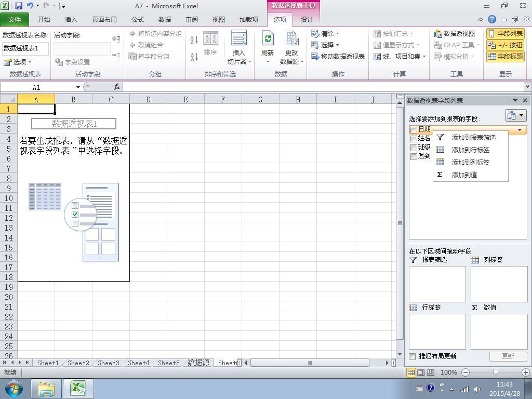The height and width of the screenshot is (399, 532).
Task: Check the 班级 field checkbox
Action: click(x=414, y=148)
